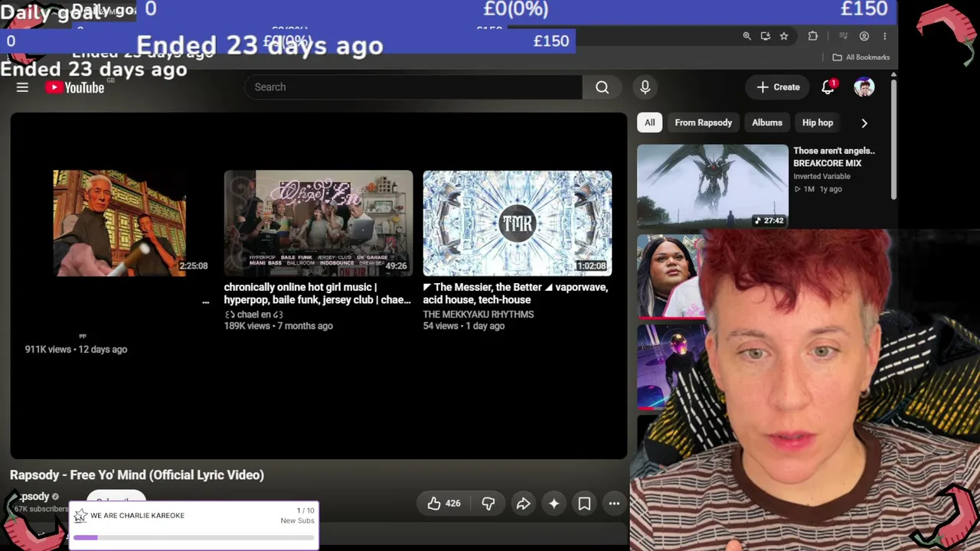Screen dimensions: 980x551
Task: Open the browser three-dot menu
Action: point(884,36)
